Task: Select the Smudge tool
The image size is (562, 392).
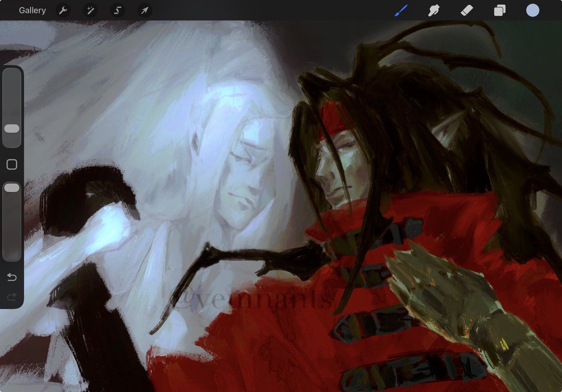Action: (x=434, y=10)
